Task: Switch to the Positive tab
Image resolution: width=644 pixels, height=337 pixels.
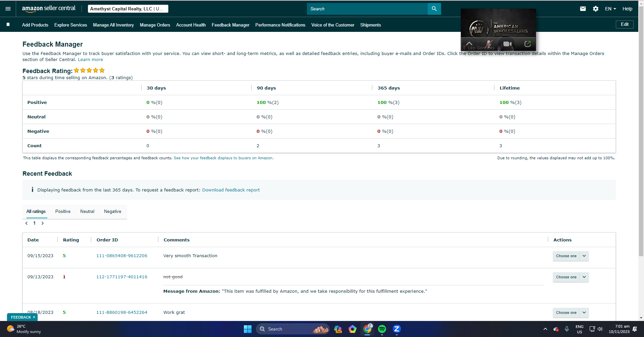Action: point(63,212)
